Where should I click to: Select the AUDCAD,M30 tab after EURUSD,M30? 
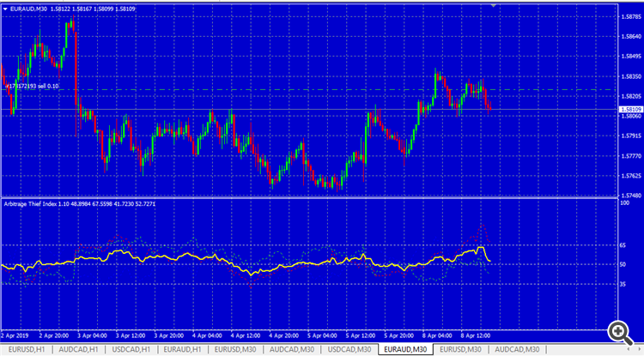292,349
